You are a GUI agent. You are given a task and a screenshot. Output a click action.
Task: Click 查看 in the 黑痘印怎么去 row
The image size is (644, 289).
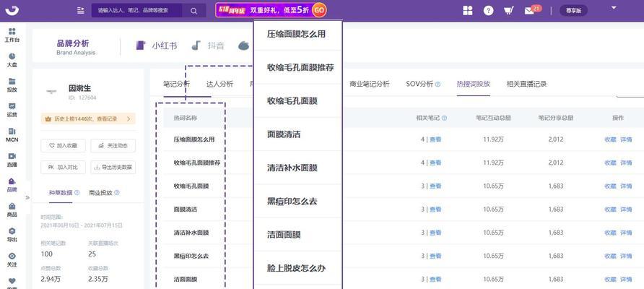pos(435,256)
